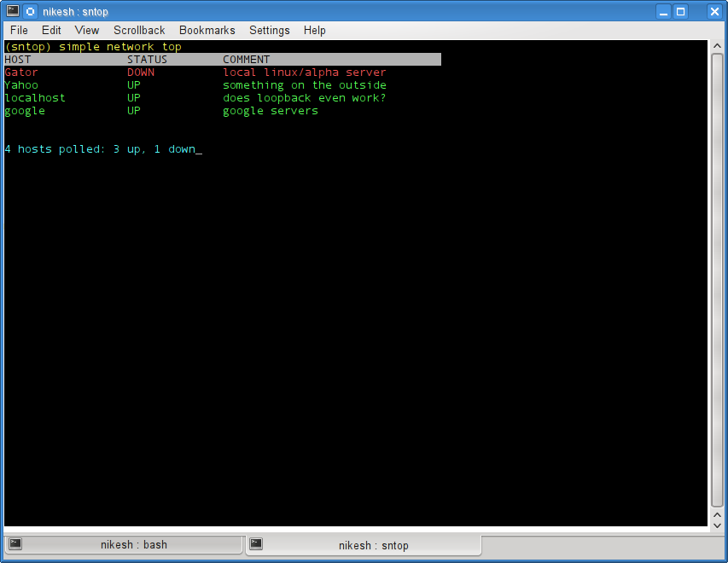The width and height of the screenshot is (728, 563).
Task: Open the Edit menu
Action: coord(51,30)
